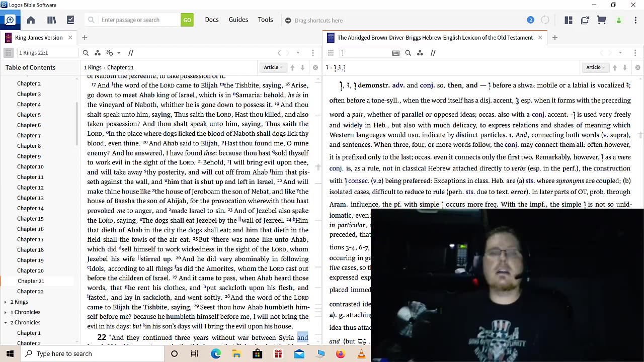Image resolution: width=644 pixels, height=362 pixels.
Task: Select Chapter 10 in table of contents
Action: pyautogui.click(x=30, y=167)
